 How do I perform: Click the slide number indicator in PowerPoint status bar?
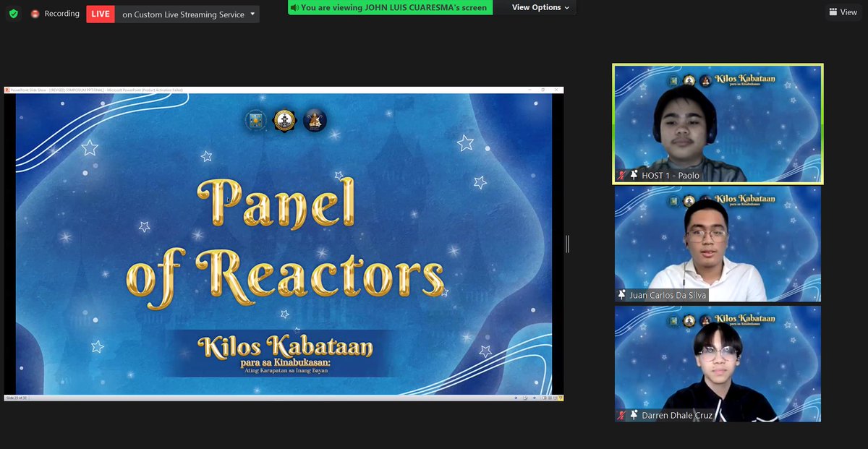(x=17, y=398)
